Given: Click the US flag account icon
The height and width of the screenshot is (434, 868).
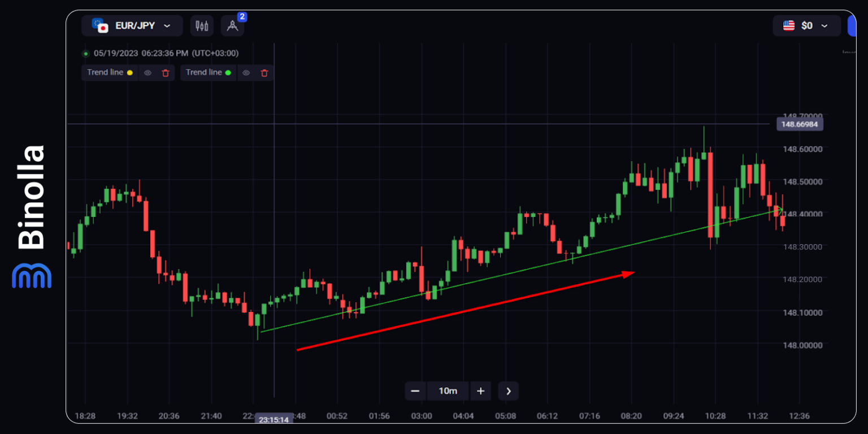Looking at the screenshot, I should click(789, 25).
